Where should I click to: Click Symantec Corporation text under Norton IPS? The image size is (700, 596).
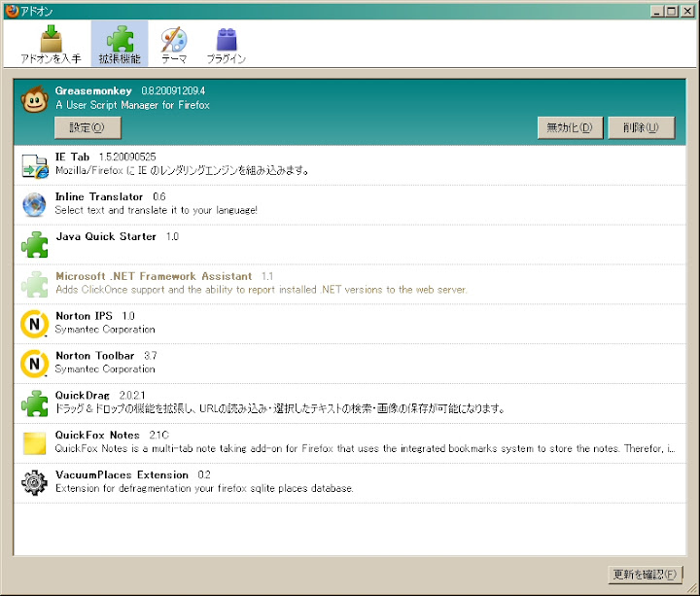[x=105, y=330]
